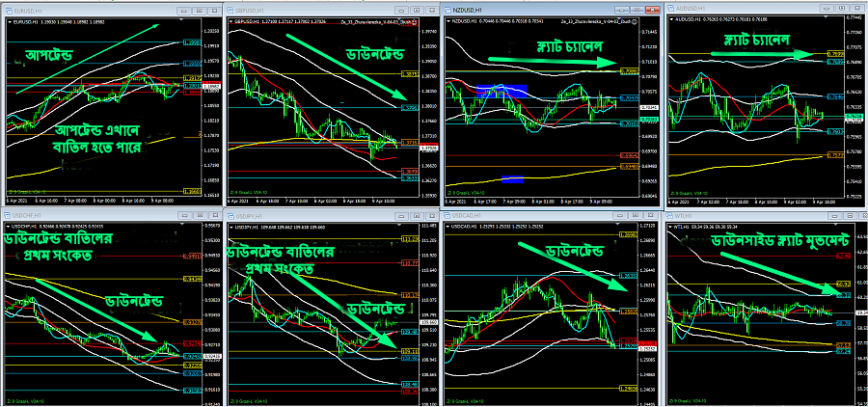Click the USDCAD,H1 chart window icon
Image resolution: width=868 pixels, height=407 pixels.
[447, 215]
